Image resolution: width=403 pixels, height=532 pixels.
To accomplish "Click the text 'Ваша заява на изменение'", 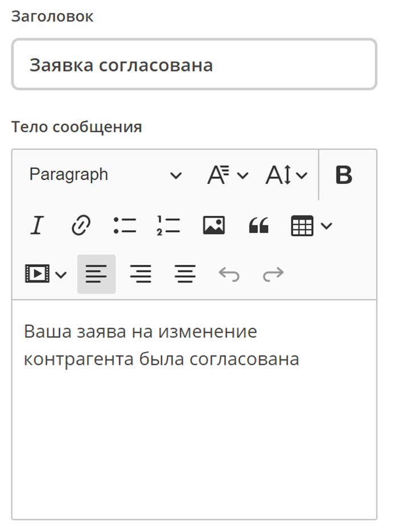I will [141, 331].
